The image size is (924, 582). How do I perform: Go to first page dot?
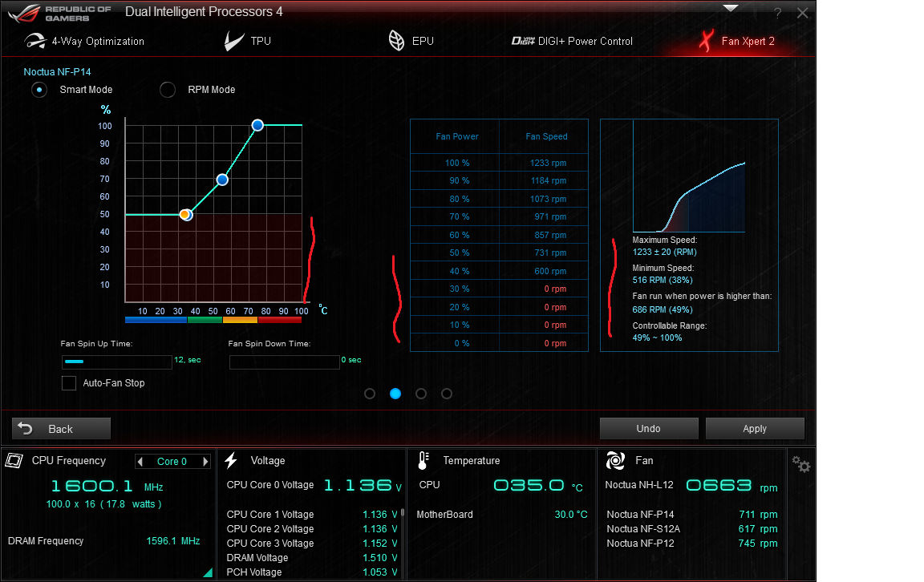click(370, 394)
